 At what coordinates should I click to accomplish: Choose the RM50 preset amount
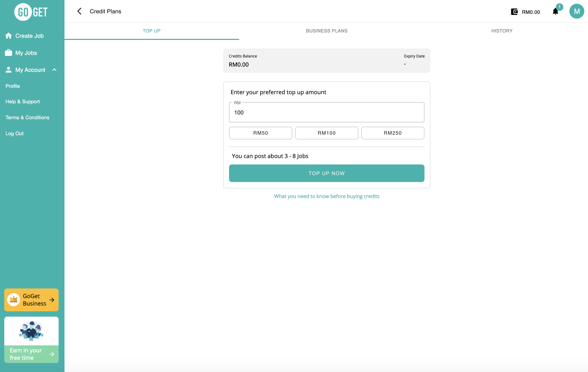point(260,133)
